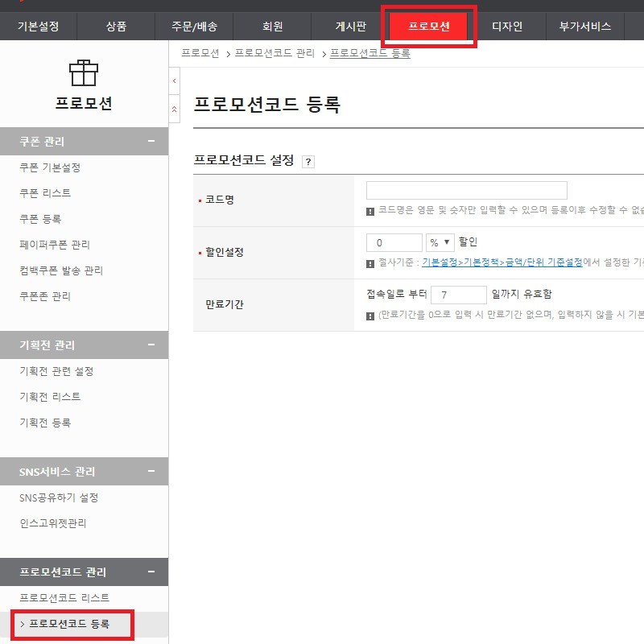Viewport: 644px width, 644px height.
Task: Open 기획전 리스트 in sidebar
Action: click(50, 397)
